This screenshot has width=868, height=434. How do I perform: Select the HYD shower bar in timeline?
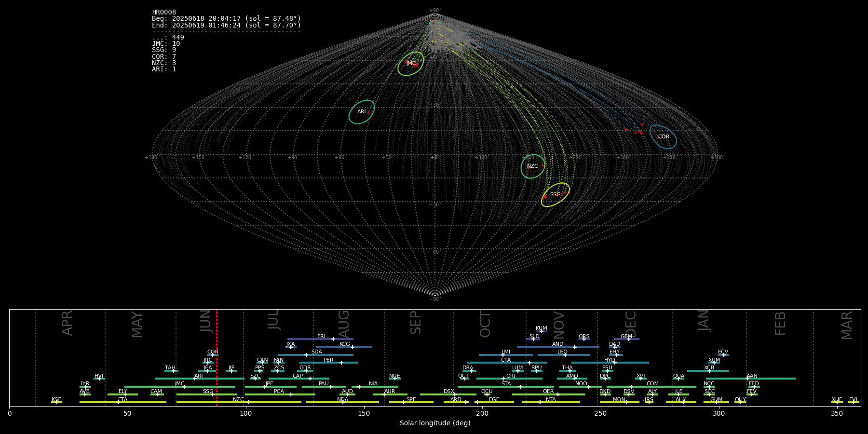(x=610, y=363)
